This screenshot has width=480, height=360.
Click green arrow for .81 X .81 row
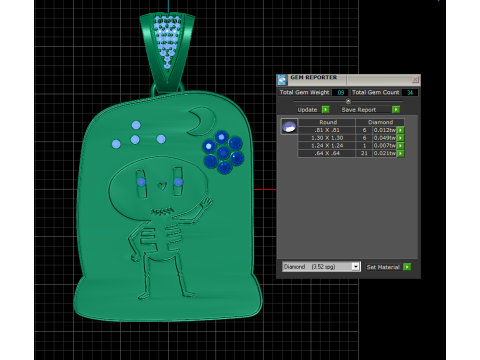(x=401, y=130)
